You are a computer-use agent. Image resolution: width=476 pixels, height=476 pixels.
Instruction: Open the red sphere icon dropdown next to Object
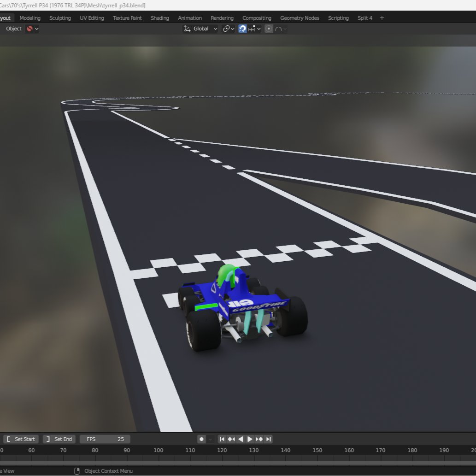(x=32, y=29)
